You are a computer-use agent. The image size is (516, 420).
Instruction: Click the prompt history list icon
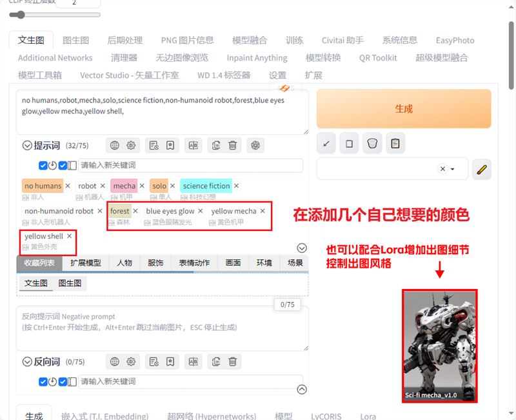coord(154,145)
